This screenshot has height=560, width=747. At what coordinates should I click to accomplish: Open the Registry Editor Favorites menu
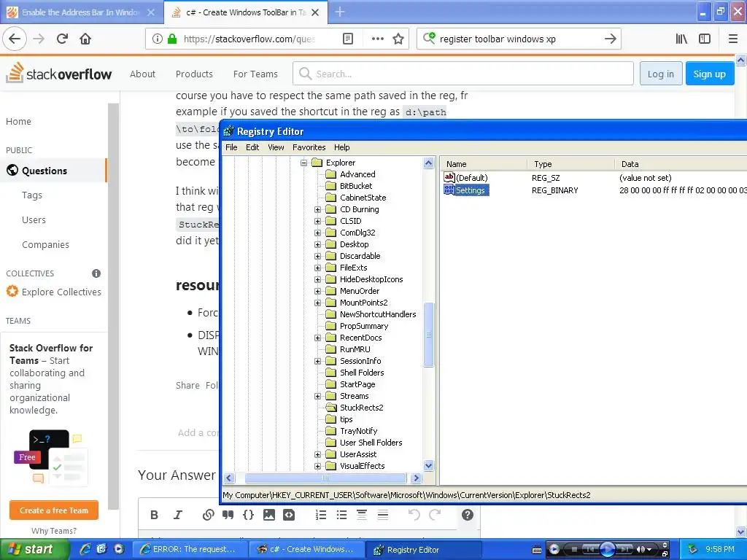(309, 147)
